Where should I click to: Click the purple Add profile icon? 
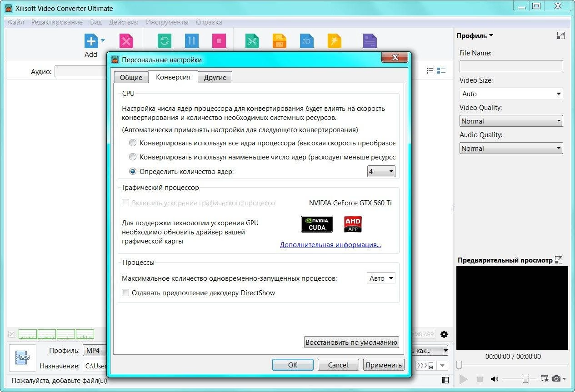370,41
